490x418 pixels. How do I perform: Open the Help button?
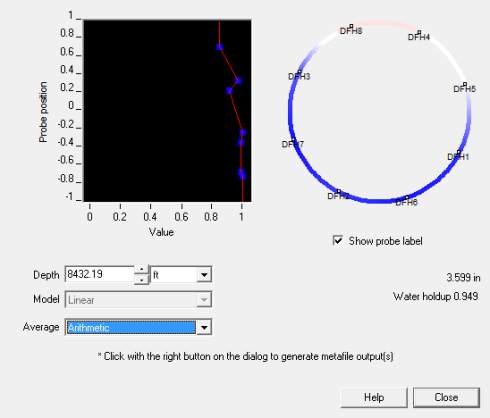[374, 397]
